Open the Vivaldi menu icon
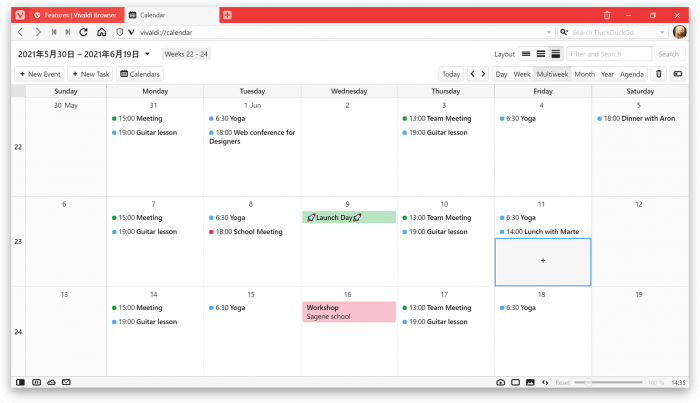 [20, 15]
